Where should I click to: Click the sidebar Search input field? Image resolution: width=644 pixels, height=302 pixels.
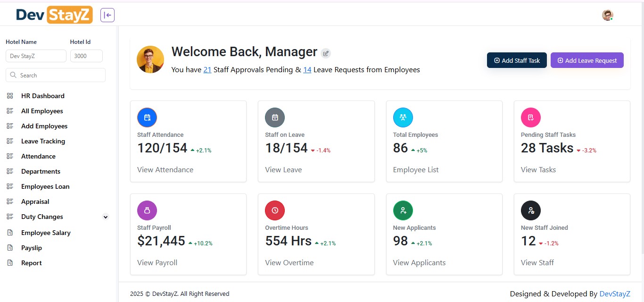(x=56, y=75)
